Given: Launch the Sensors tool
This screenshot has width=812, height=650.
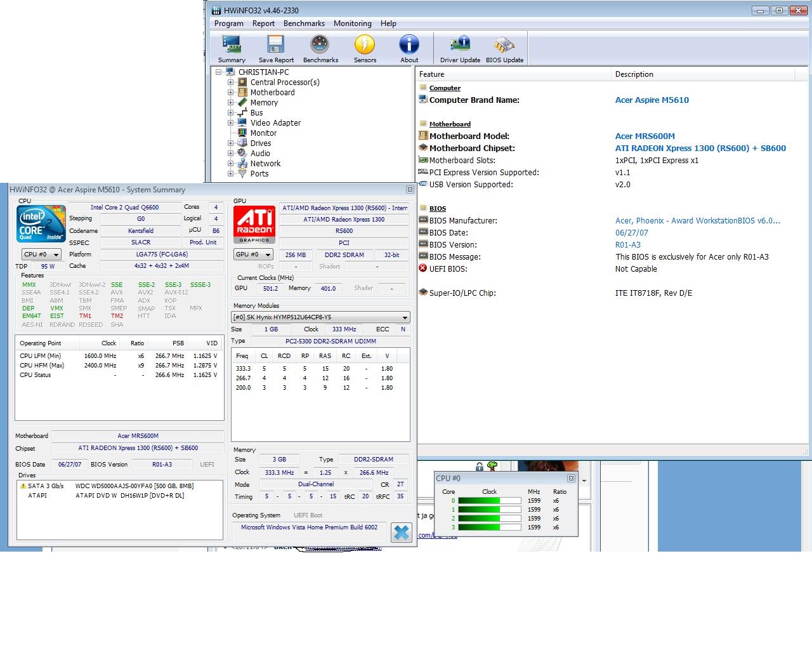Looking at the screenshot, I should (365, 49).
